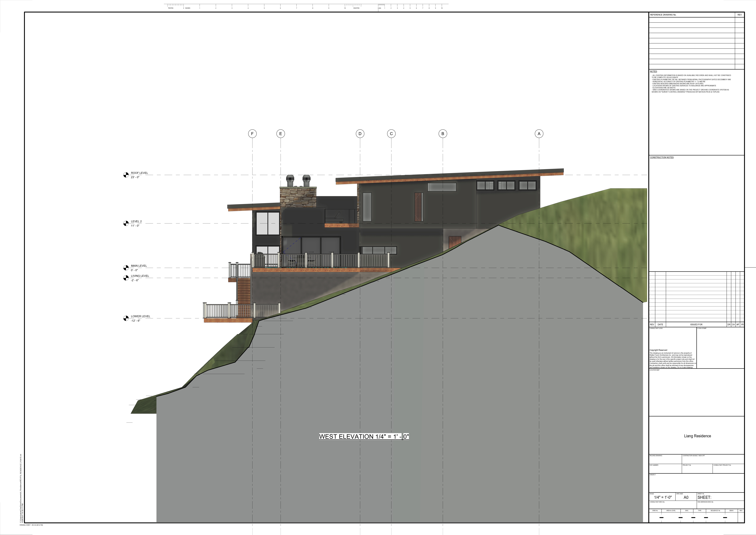756x535 pixels.
Task: Click the A0 drawing size field
Action: tap(686, 497)
